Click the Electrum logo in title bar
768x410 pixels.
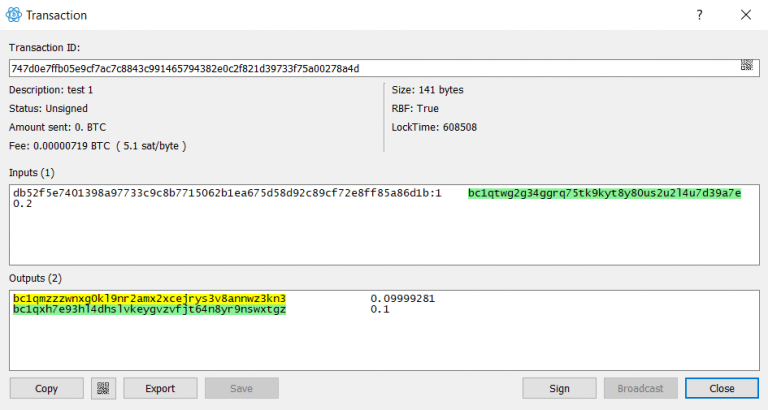[x=13, y=15]
